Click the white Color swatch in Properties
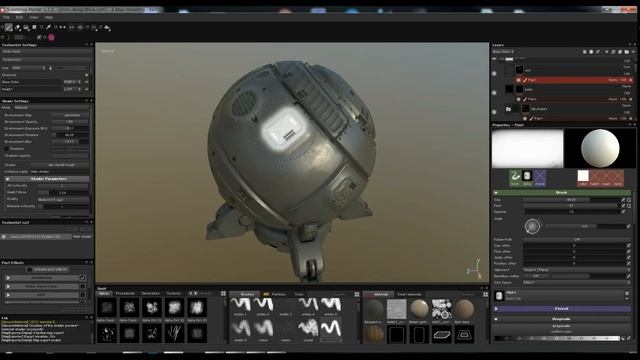This screenshot has height=360, width=640. (x=583, y=176)
